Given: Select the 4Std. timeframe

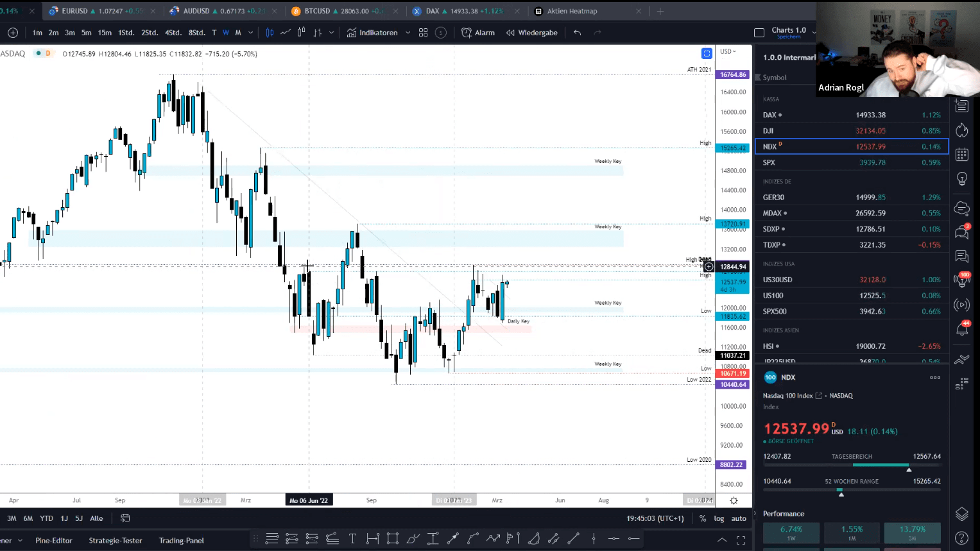Looking at the screenshot, I should pyautogui.click(x=173, y=33).
